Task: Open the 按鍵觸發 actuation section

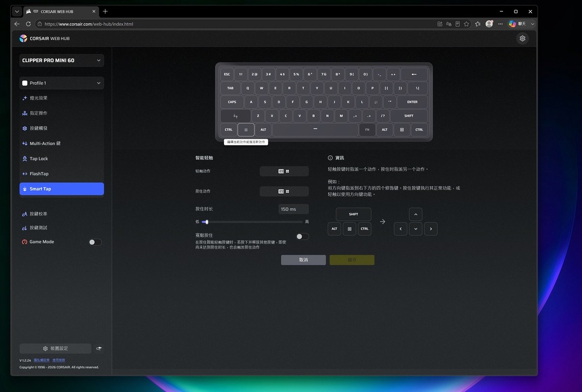Action: [61, 128]
